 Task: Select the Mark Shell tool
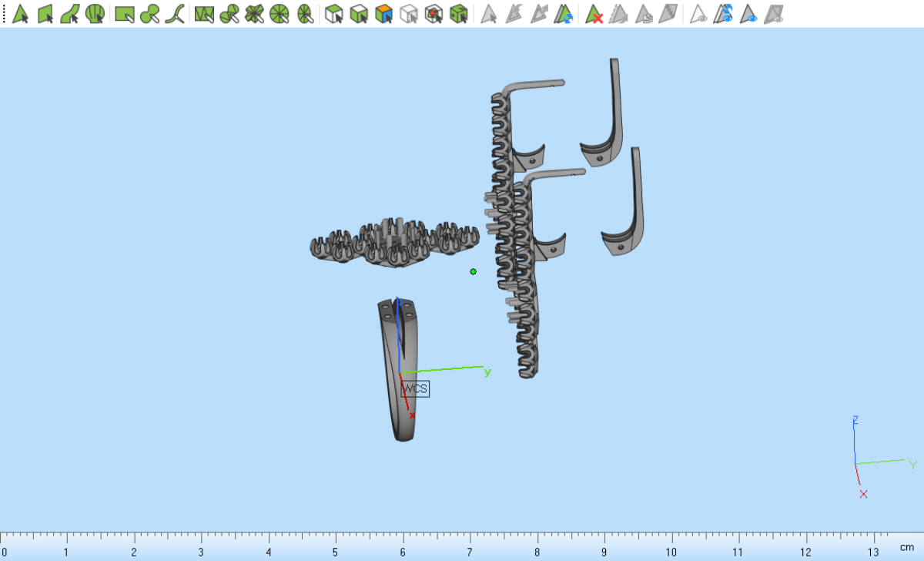pyautogui.click(x=95, y=13)
